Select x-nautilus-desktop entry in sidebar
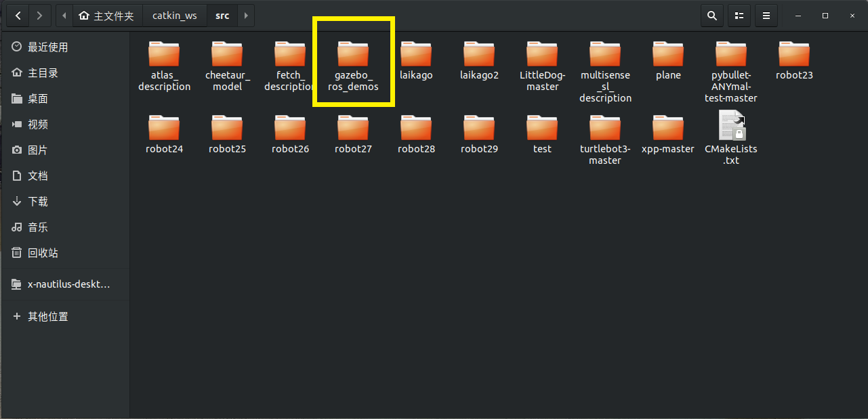Screen dimensions: 868x419 coord(65,284)
